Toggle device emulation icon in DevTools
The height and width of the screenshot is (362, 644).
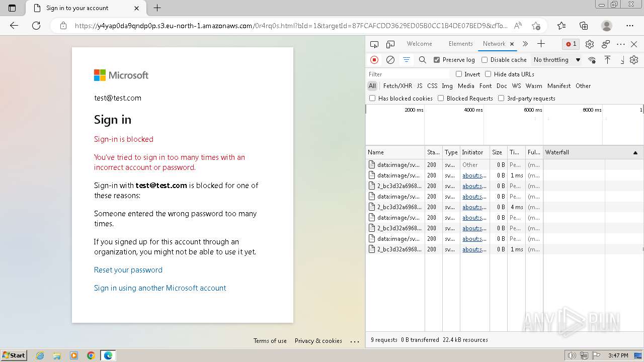click(390, 44)
